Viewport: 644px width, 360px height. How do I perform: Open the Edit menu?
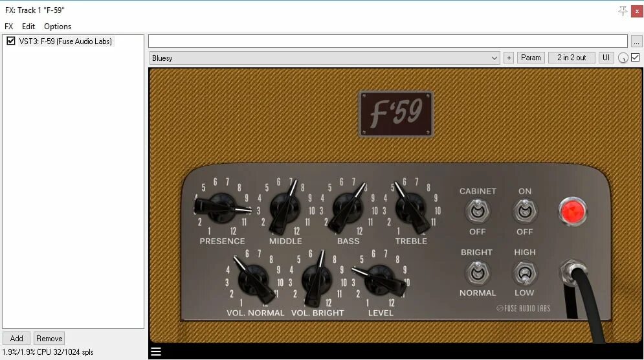pos(28,27)
